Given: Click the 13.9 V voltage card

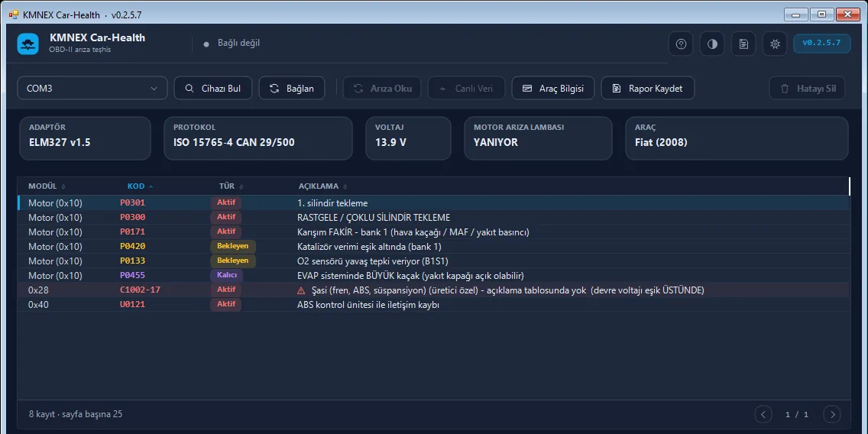Looking at the screenshot, I should click(x=409, y=138).
